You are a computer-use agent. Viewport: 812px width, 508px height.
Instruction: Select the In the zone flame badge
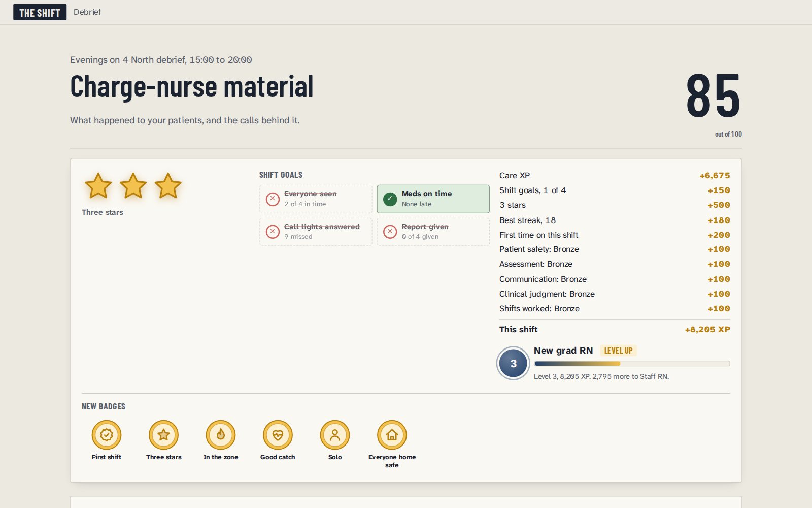click(x=221, y=435)
